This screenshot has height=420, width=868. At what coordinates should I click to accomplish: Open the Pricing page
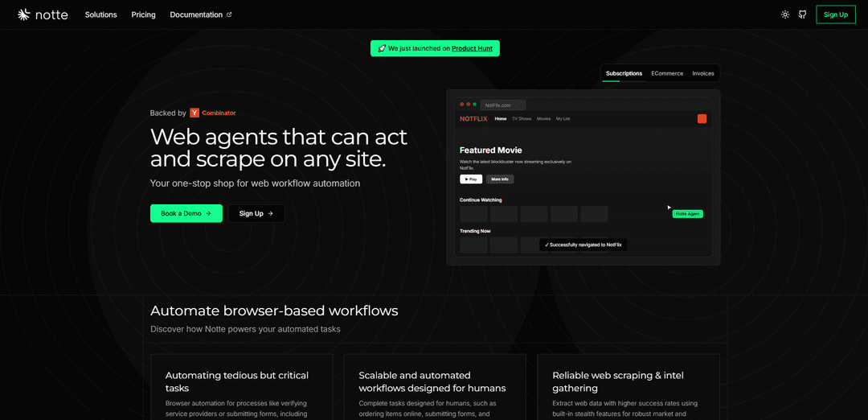[x=143, y=15]
